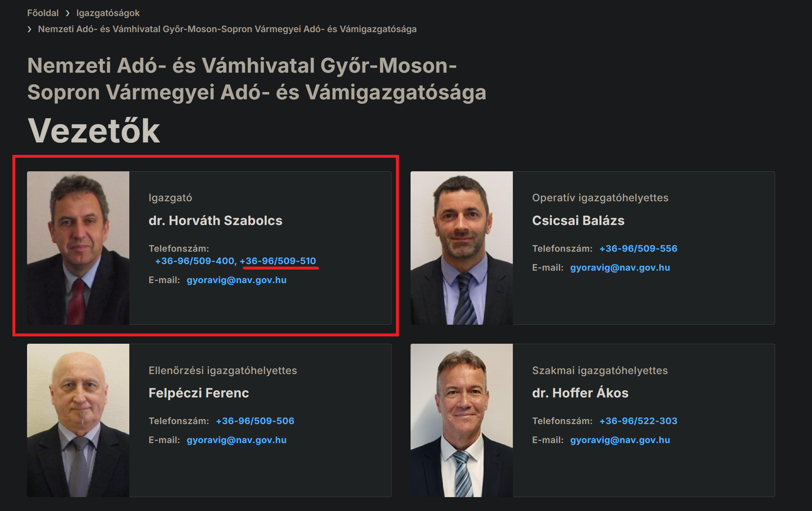This screenshot has height=511, width=812.
Task: Email dr. Horváth Szabolcs via gyoravig address
Action: (x=236, y=280)
